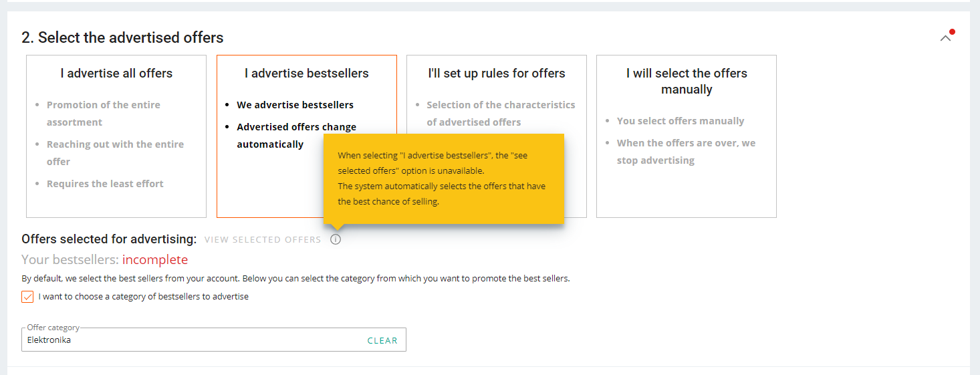Click the 'Offers selected for advertising:' label
The width and height of the screenshot is (980, 375).
click(109, 239)
